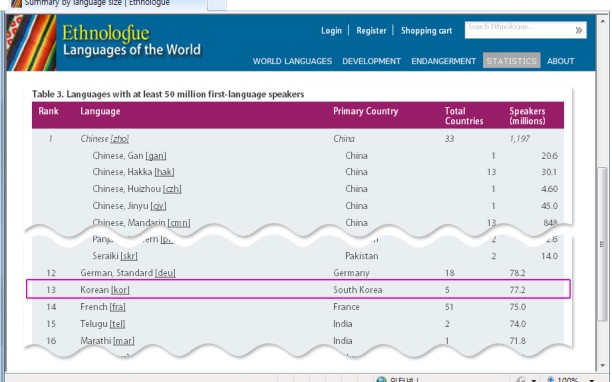This screenshot has width=612, height=382.
Task: Follow the [zho] language code link
Action: click(x=119, y=139)
